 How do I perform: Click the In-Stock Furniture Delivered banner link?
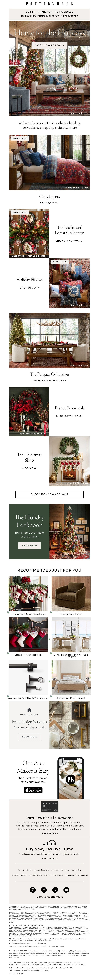click(49, 16)
